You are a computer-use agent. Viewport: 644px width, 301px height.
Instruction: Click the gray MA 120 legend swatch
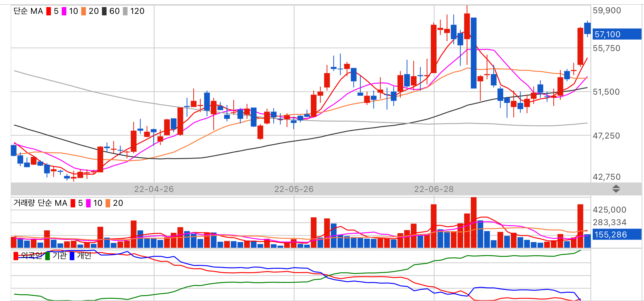[x=125, y=11]
